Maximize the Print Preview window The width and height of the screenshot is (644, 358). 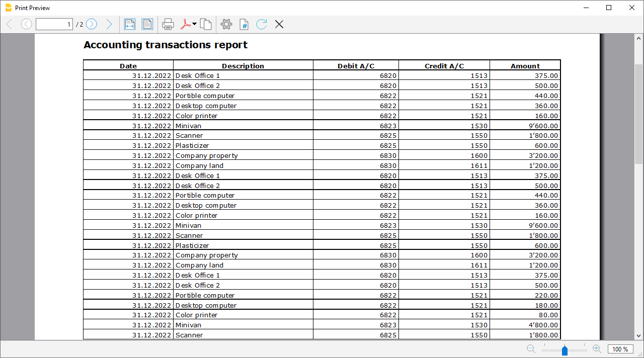click(609, 8)
